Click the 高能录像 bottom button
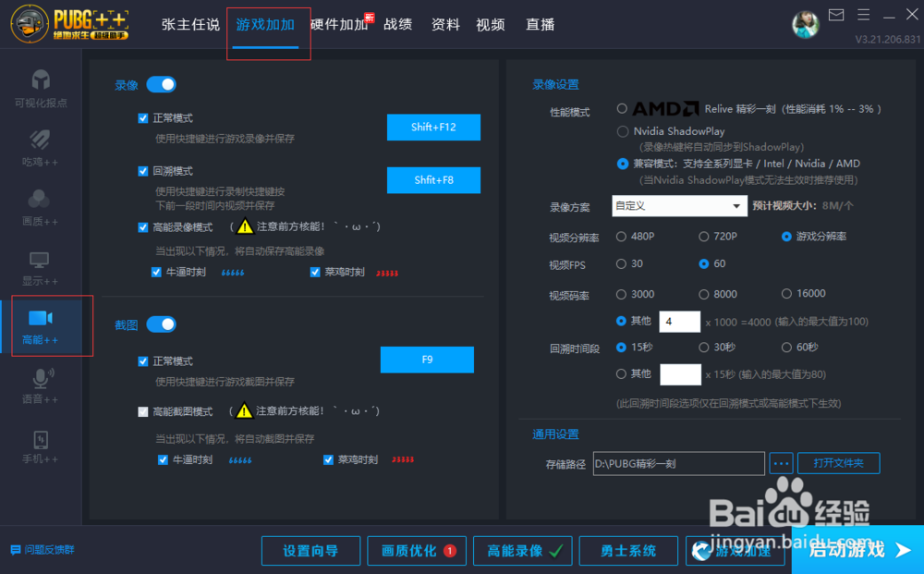The image size is (924, 574). [x=523, y=551]
